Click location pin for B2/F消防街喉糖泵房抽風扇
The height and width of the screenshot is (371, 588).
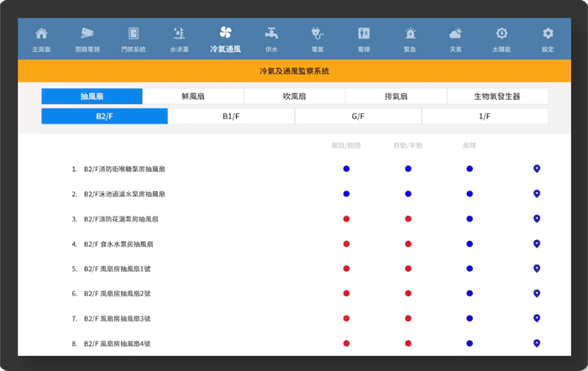(537, 169)
